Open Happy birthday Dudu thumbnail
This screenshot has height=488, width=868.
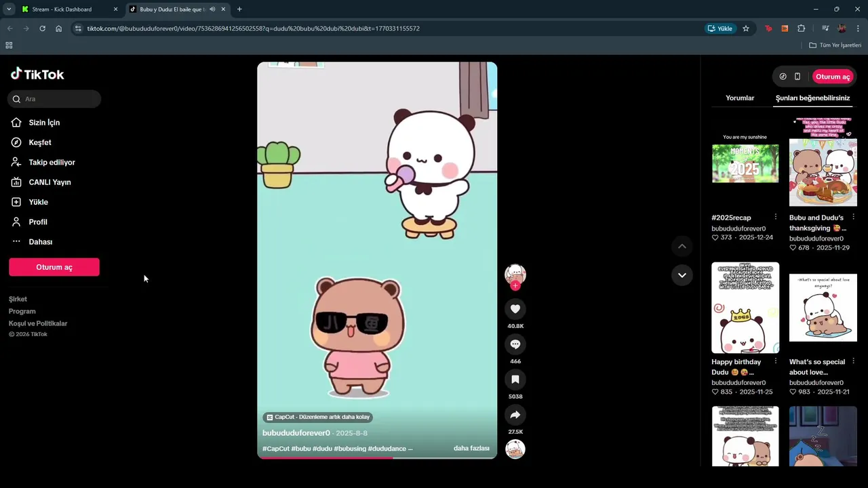click(745, 308)
